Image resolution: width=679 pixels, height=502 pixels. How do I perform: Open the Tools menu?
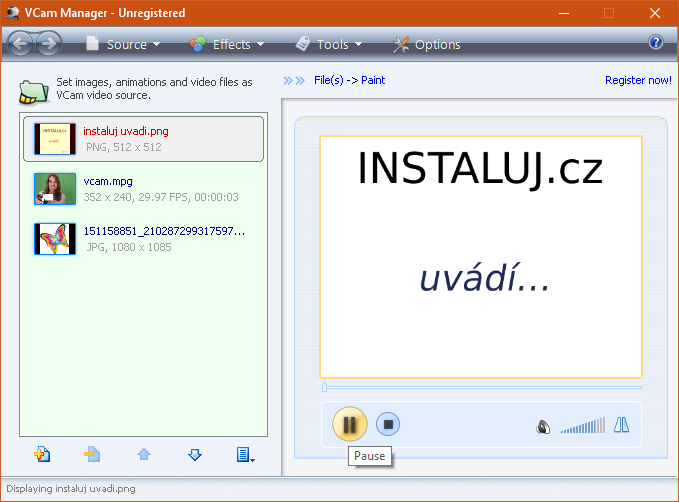pyautogui.click(x=329, y=44)
